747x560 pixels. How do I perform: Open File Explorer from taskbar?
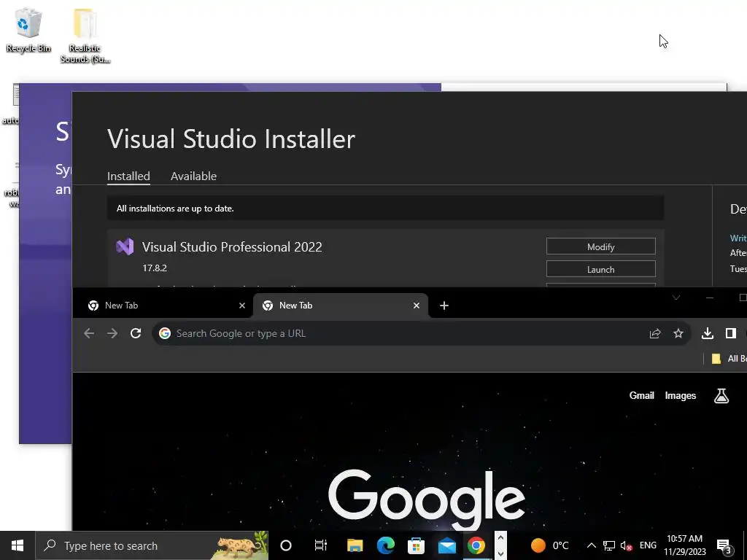click(355, 545)
